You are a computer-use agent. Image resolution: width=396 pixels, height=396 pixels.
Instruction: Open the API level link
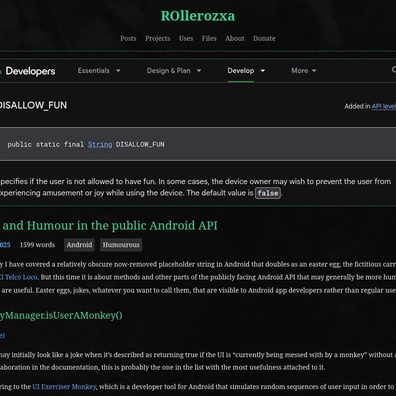point(384,106)
